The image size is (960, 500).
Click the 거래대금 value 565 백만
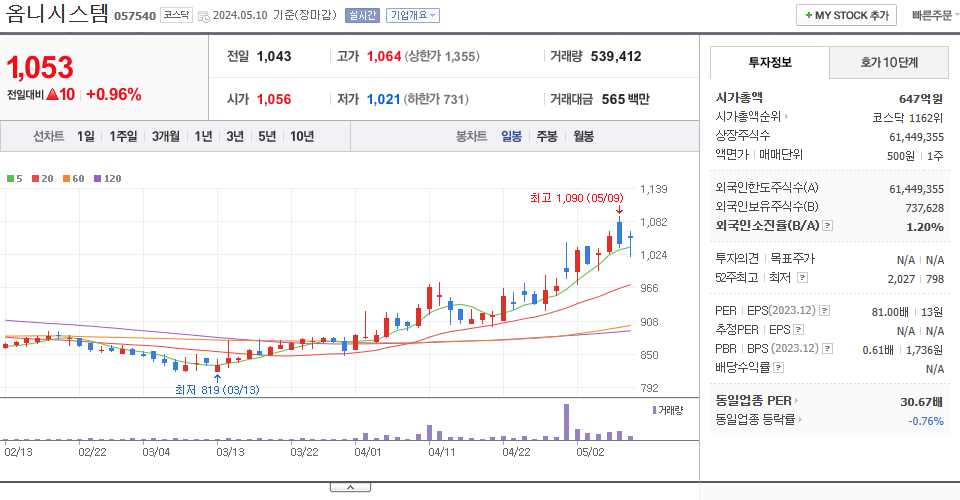tap(625, 99)
